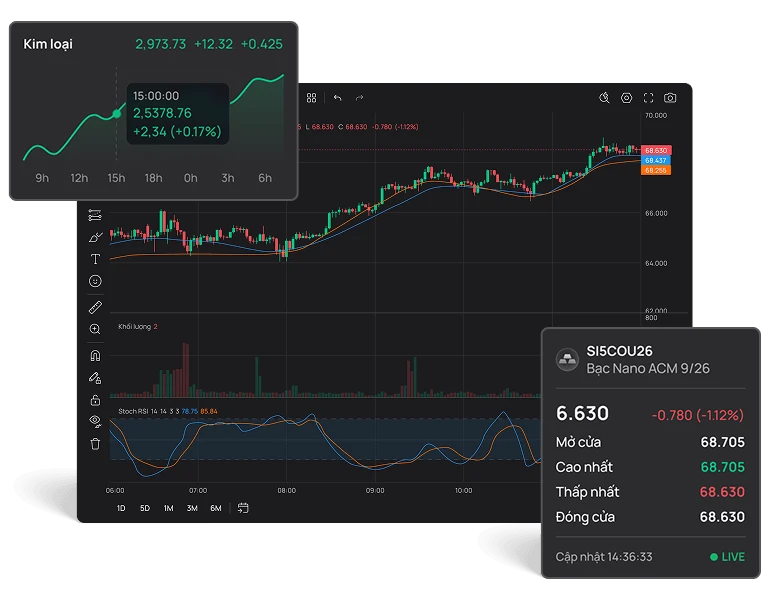
Task: Click the 10:00 time axis label
Action: [x=464, y=491]
